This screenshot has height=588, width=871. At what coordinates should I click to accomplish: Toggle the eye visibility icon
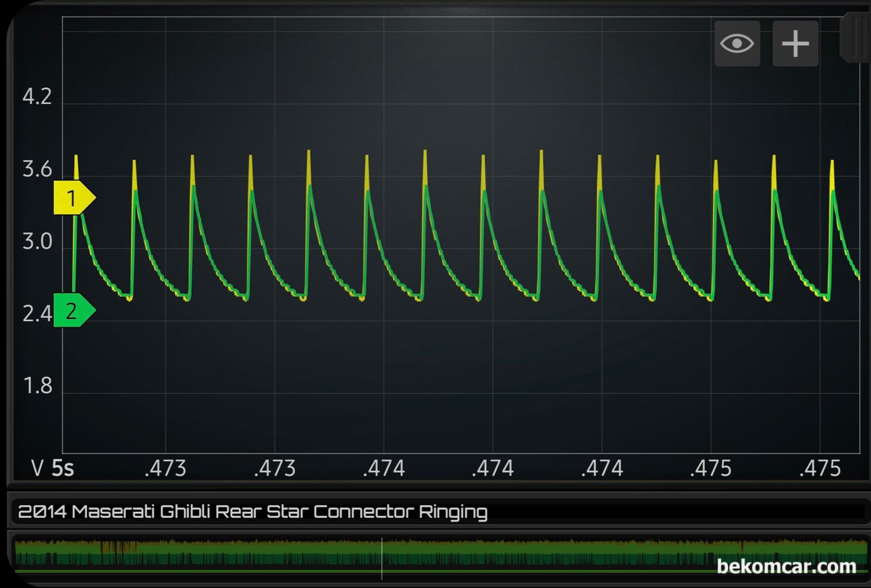click(737, 44)
